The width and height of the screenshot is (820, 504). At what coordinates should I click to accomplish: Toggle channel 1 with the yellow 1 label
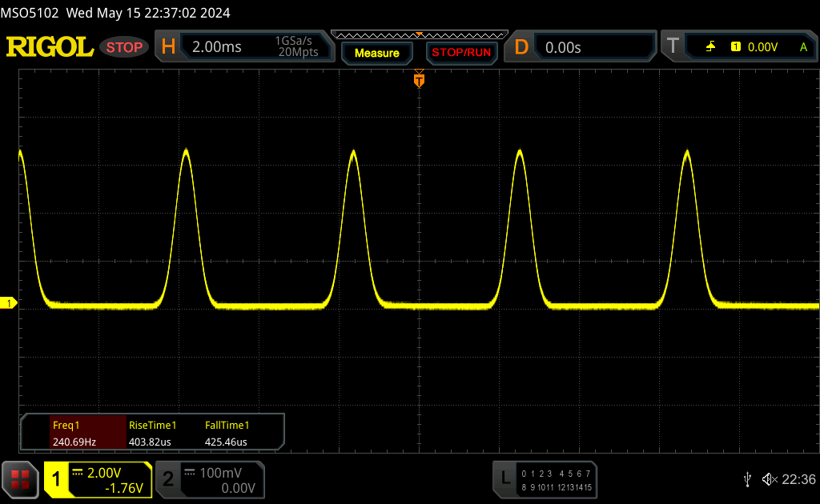57,479
